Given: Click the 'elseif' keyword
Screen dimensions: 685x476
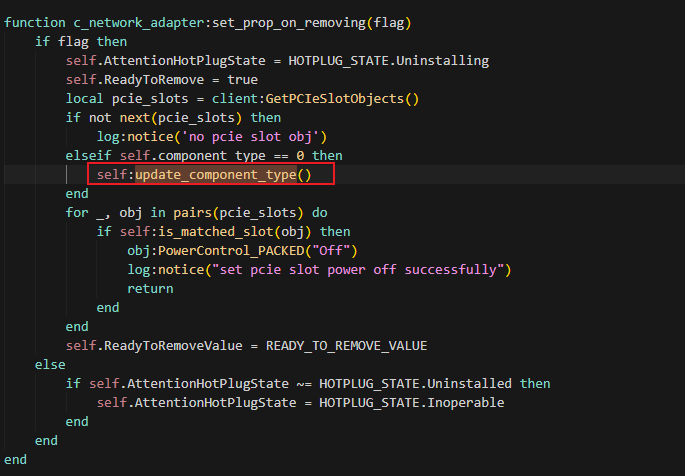Looking at the screenshot, I should coord(89,155).
